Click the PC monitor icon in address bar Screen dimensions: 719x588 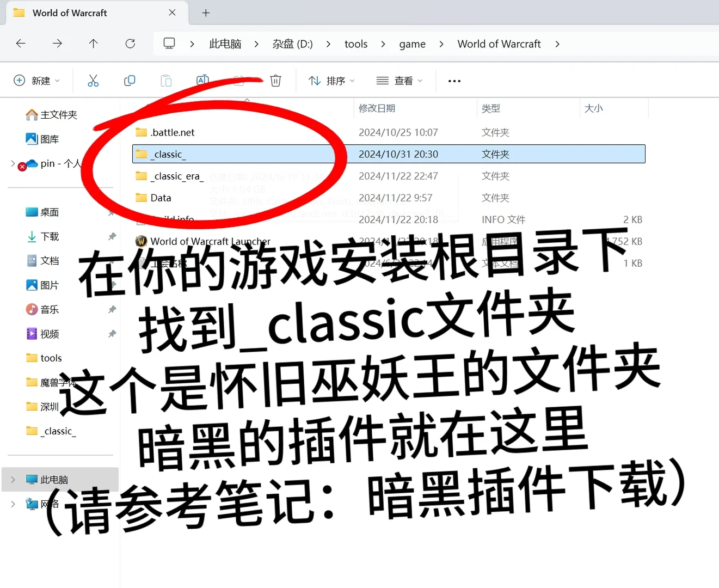[x=169, y=44]
